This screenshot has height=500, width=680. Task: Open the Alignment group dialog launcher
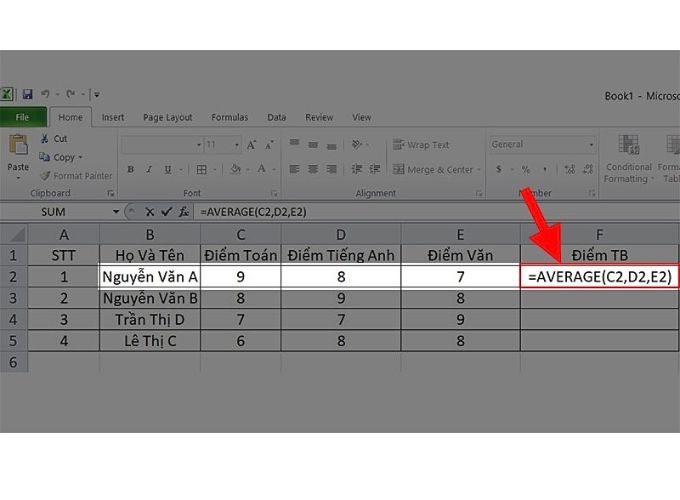479,193
